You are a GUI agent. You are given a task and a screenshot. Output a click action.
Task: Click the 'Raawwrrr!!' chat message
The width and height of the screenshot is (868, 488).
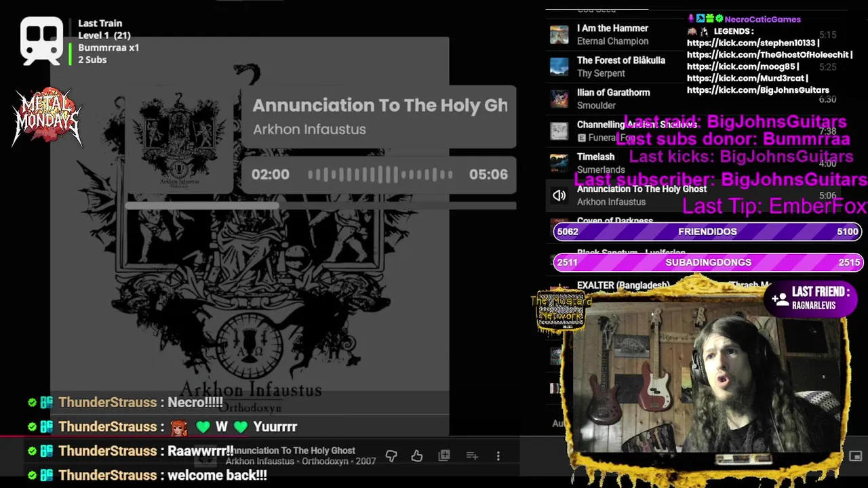[201, 451]
